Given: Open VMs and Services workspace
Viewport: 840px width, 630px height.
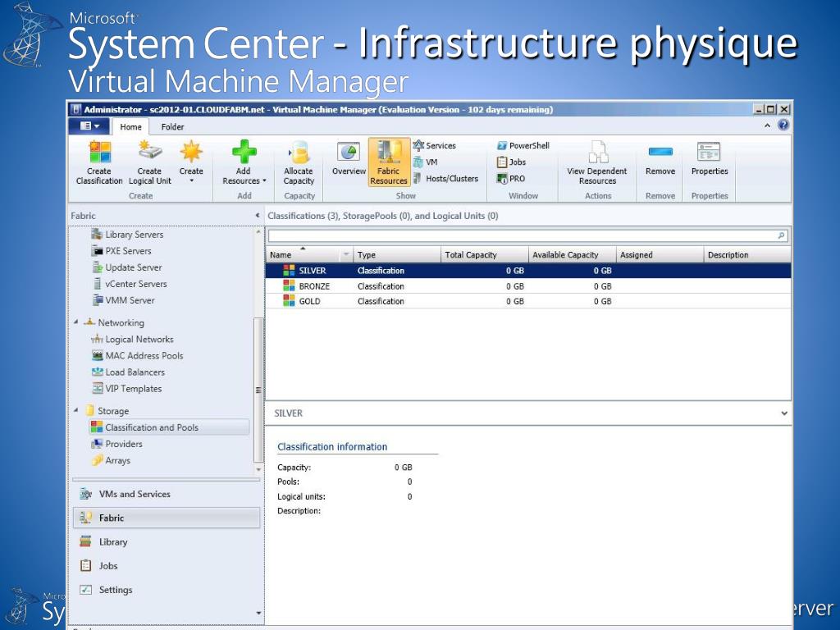Looking at the screenshot, I should (x=166, y=494).
